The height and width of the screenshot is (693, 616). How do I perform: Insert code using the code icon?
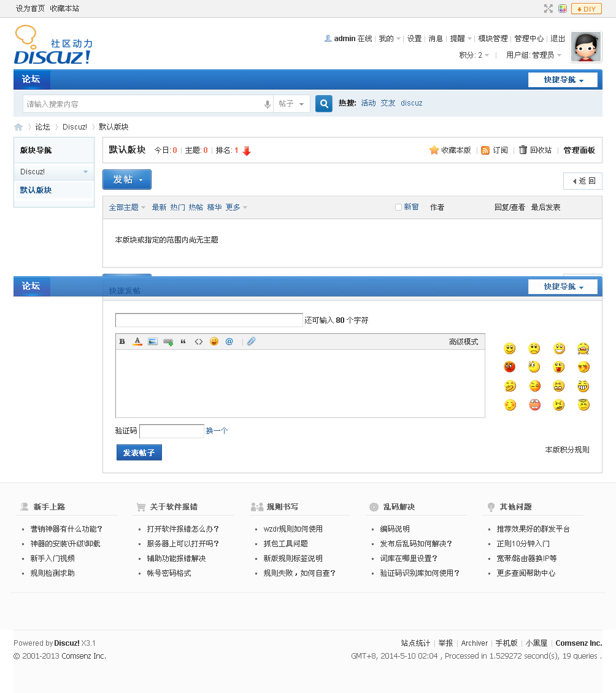click(x=198, y=341)
